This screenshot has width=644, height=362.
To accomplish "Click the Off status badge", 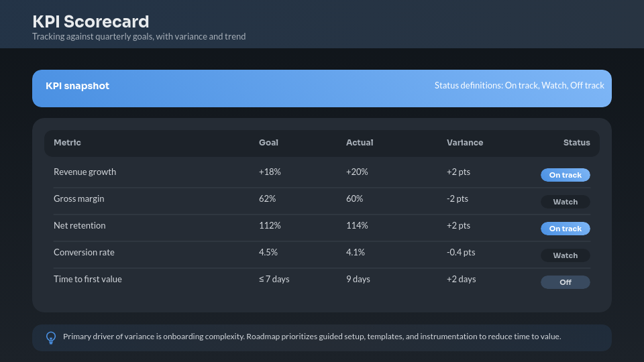I will [x=565, y=282].
